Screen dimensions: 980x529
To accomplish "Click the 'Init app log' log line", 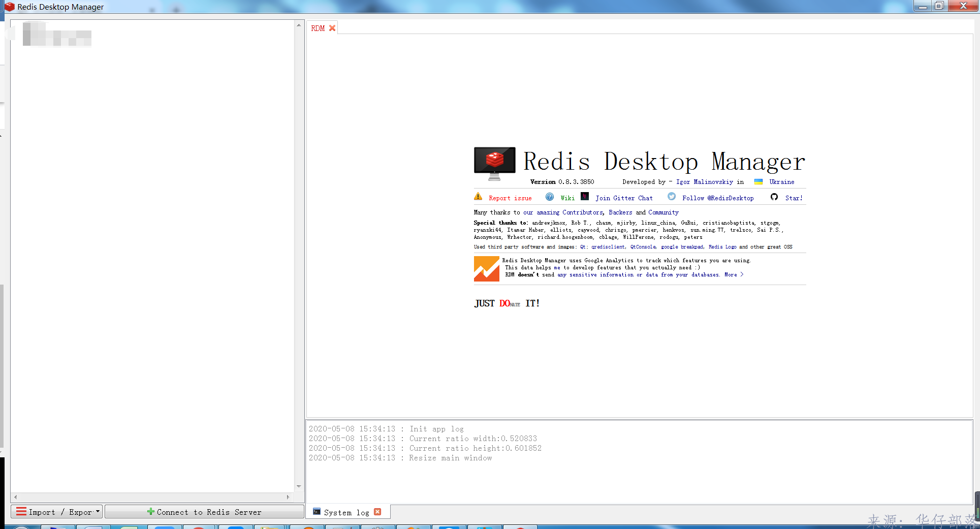I will tap(386, 429).
